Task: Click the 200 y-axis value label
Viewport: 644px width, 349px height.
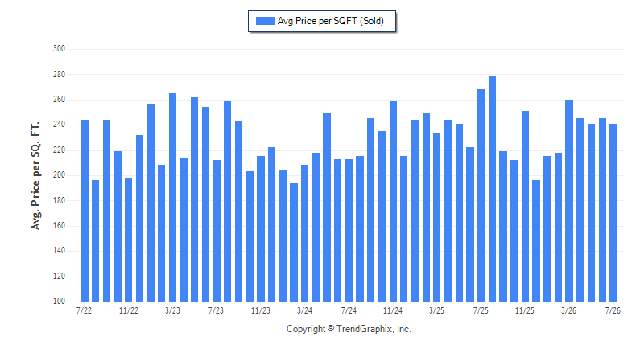Action: [x=59, y=175]
